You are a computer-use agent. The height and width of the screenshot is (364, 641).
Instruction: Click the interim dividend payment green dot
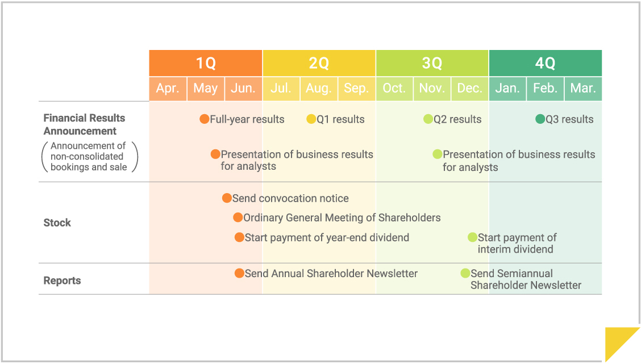click(473, 237)
